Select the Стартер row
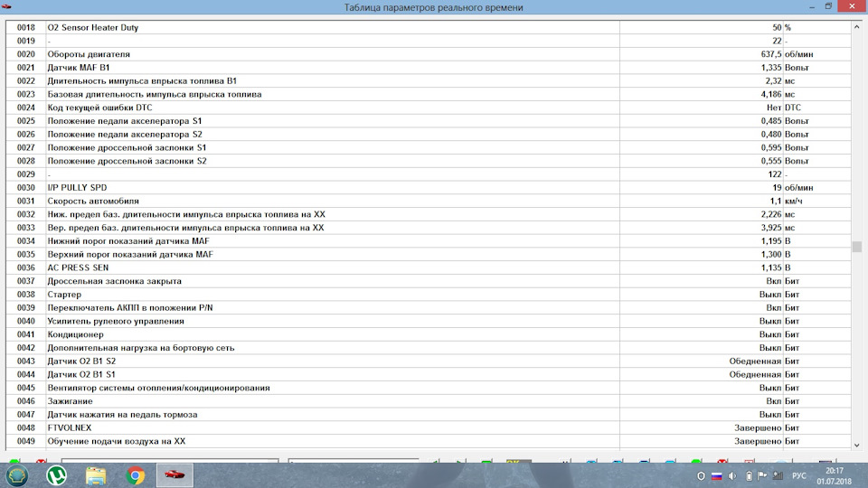The width and height of the screenshot is (868, 488). (x=429, y=295)
